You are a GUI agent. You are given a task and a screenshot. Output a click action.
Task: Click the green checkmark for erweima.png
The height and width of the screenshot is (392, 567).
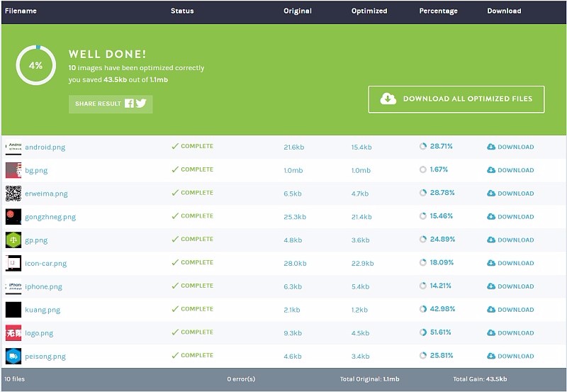point(174,193)
